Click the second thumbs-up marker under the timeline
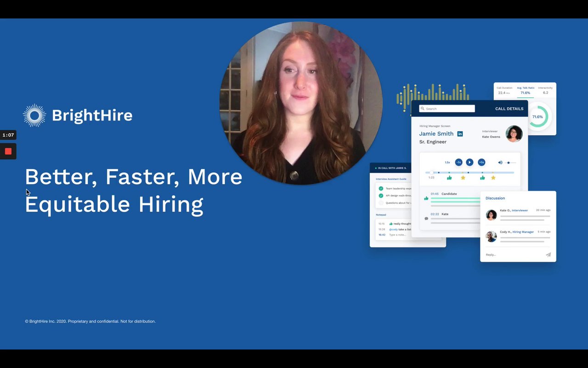The height and width of the screenshot is (368, 588). [x=482, y=178]
